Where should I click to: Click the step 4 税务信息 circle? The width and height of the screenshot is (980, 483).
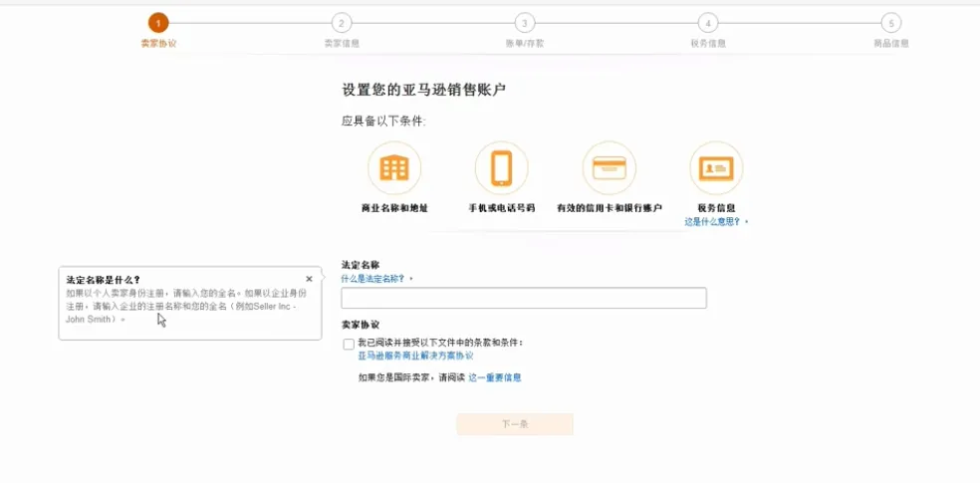(707, 23)
